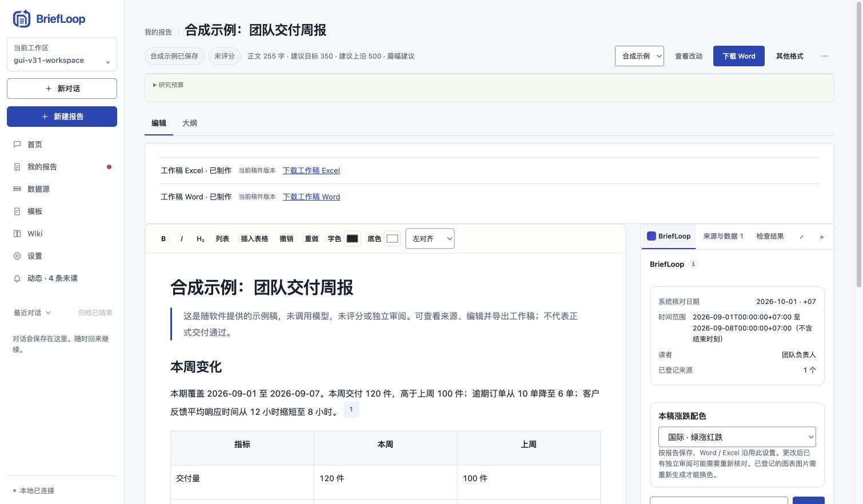Image resolution: width=863 pixels, height=504 pixels.
Task: Click the citation marker 1 in the paragraph
Action: click(351, 410)
